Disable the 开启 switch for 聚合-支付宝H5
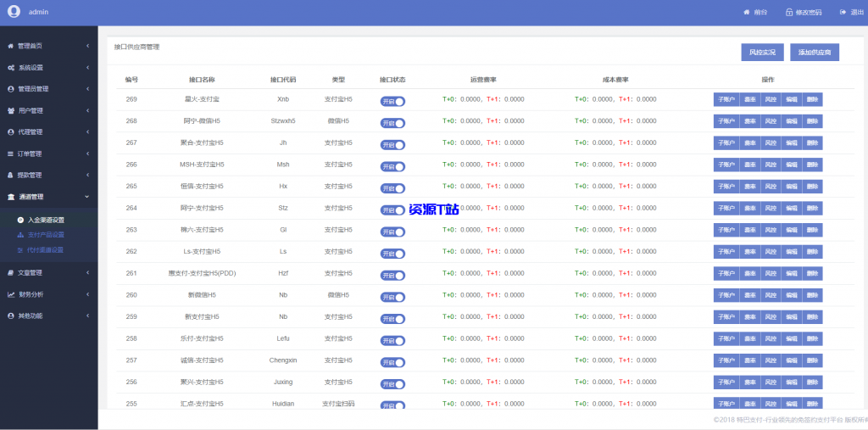868x430 pixels. click(392, 144)
